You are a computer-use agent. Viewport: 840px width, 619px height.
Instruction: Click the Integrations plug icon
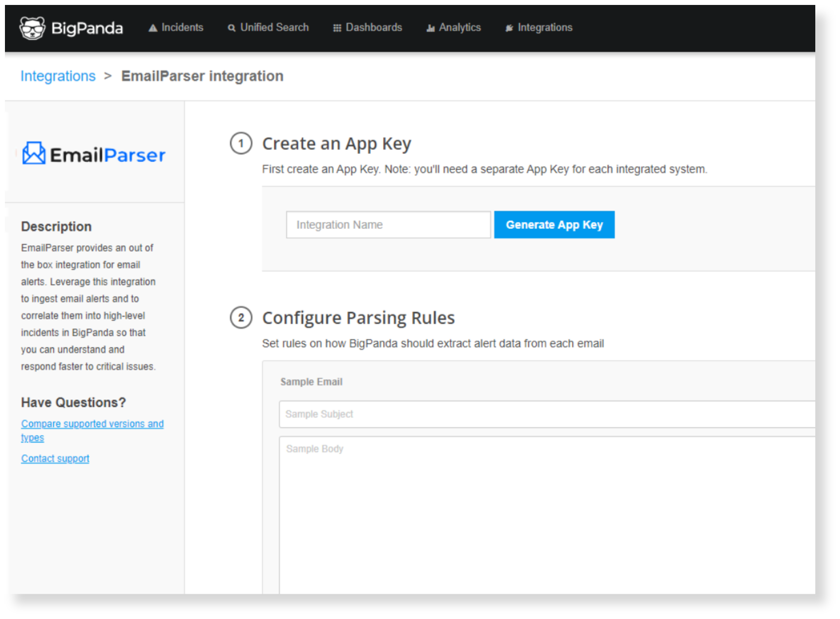[509, 28]
